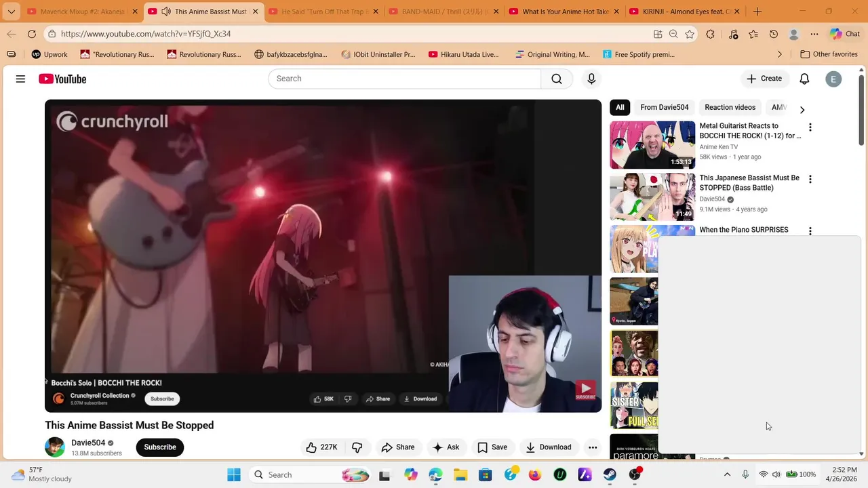Open browser history clock icon
Screen dimensions: 868x488
coord(774,34)
